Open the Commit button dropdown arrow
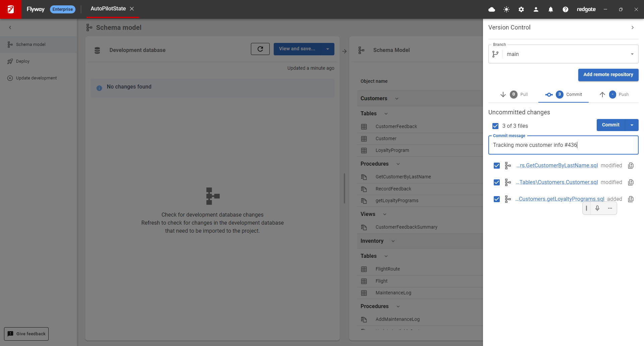Viewport: 644px width, 346px height. pyautogui.click(x=632, y=125)
